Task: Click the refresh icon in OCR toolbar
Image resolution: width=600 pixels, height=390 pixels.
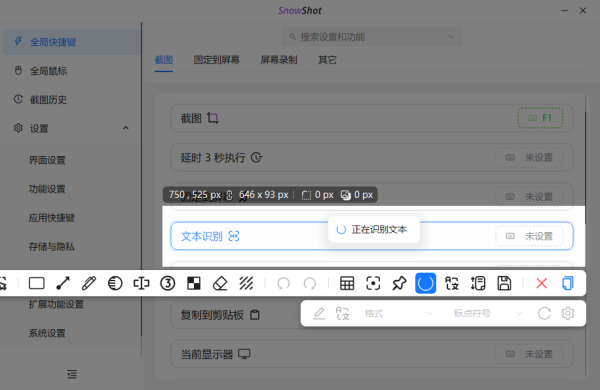Action: tap(544, 313)
